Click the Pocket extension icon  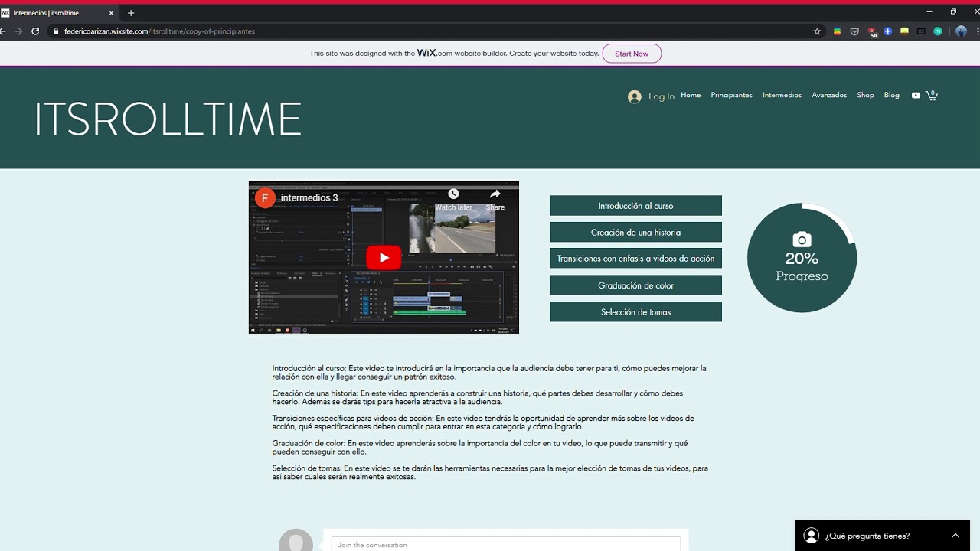[854, 31]
